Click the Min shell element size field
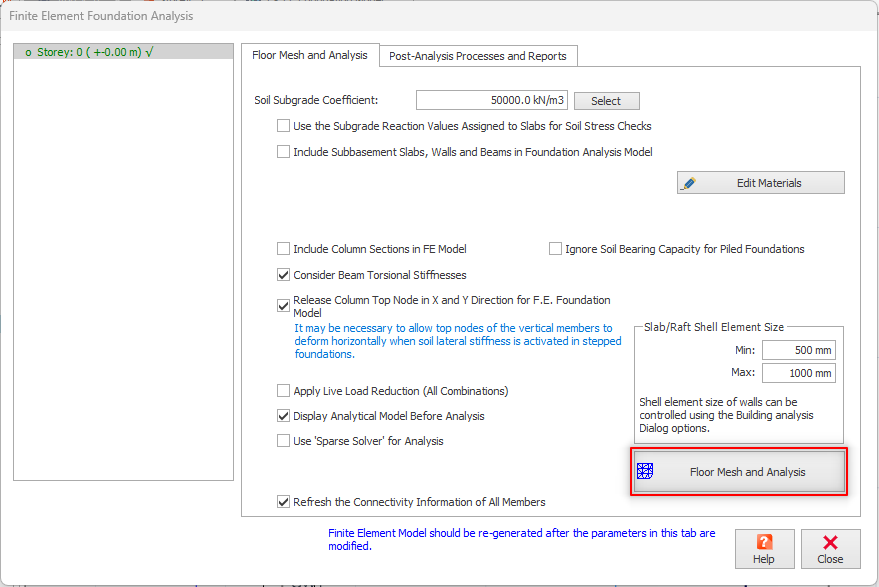This screenshot has height=587, width=879. tap(798, 350)
